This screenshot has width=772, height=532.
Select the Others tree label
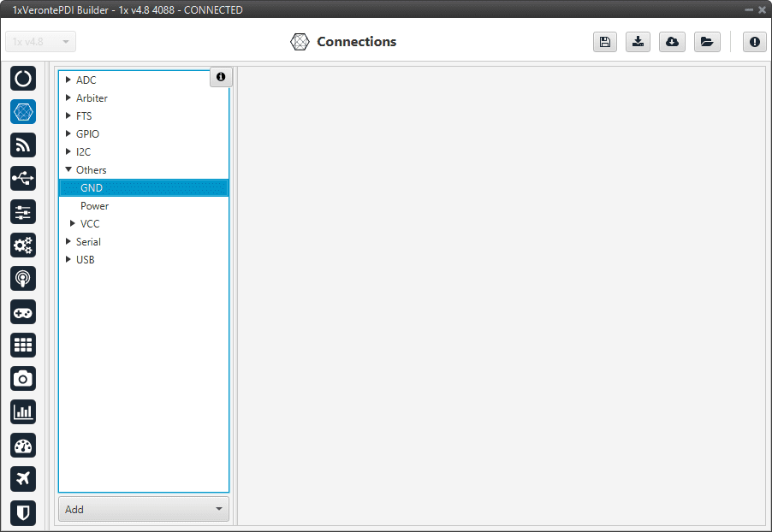tap(91, 170)
